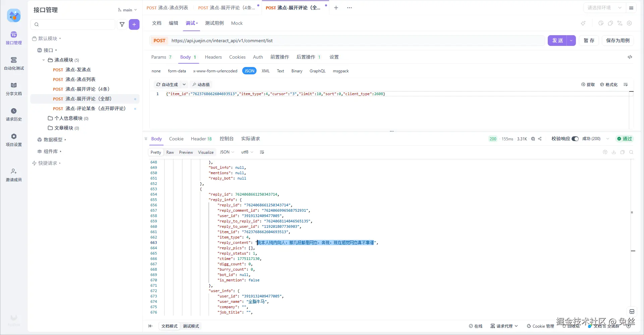The height and width of the screenshot is (335, 644).
Task: Click the request URL input field
Action: pos(356,41)
